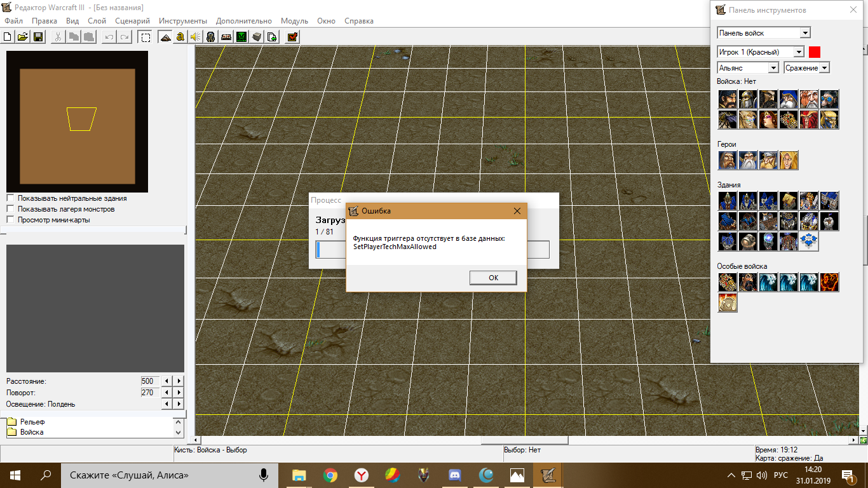Select the start location blue arrows icon
This screenshot has height=488, width=868.
pyautogui.click(x=809, y=241)
